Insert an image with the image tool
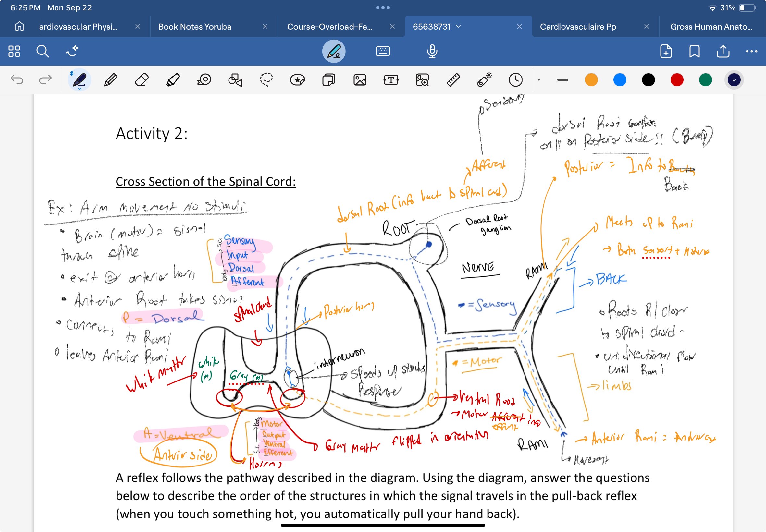Image resolution: width=766 pixels, height=532 pixels. [360, 80]
